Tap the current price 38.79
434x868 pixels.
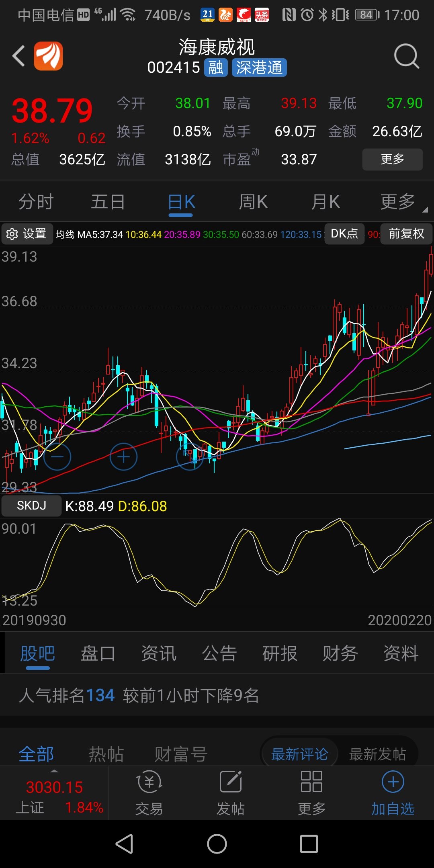point(52,111)
